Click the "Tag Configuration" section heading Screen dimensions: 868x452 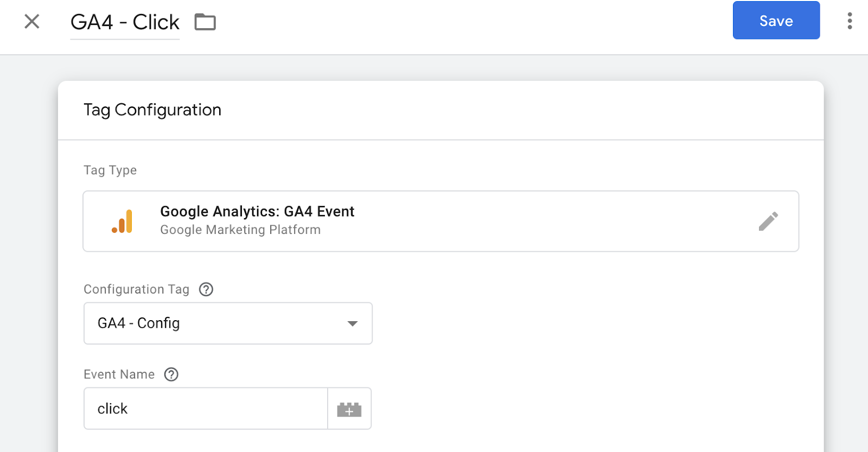pos(152,110)
